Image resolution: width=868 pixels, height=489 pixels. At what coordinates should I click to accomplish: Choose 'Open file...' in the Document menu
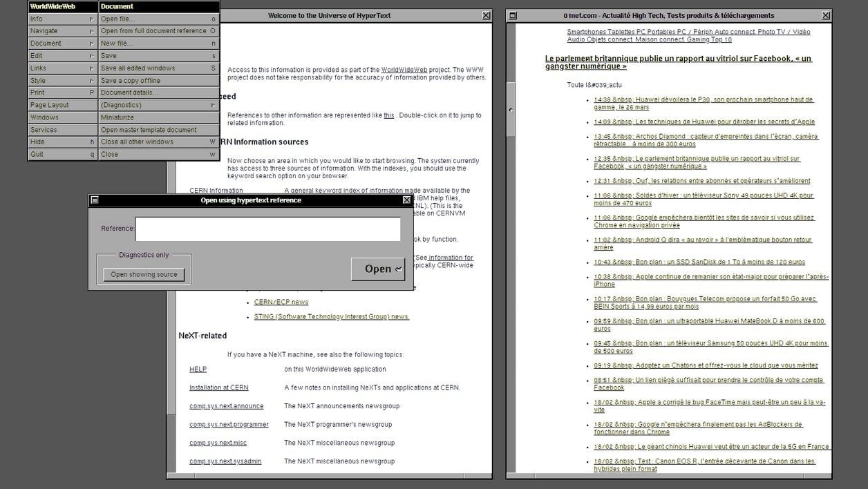pyautogui.click(x=159, y=19)
